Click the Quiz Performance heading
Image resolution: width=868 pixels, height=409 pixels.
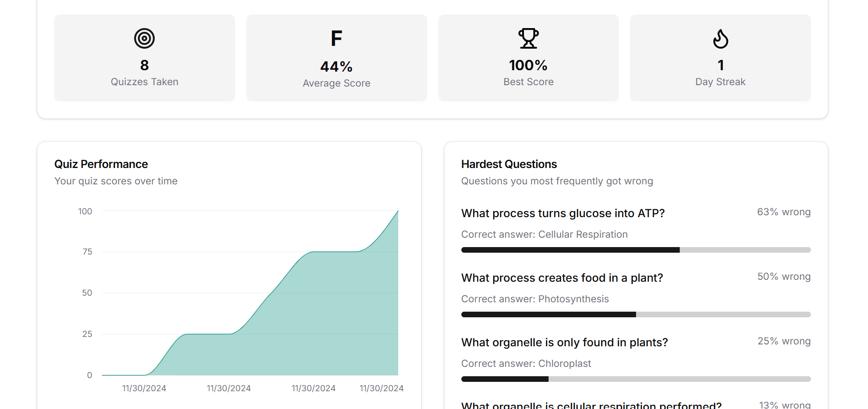[101, 164]
